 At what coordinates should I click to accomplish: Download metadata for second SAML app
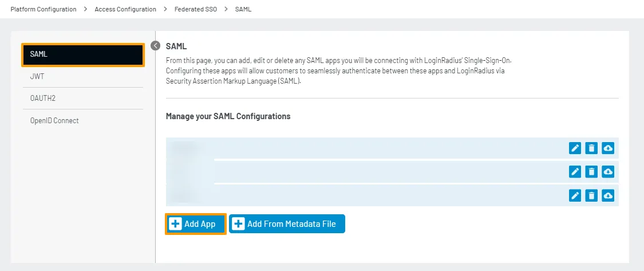608,172
